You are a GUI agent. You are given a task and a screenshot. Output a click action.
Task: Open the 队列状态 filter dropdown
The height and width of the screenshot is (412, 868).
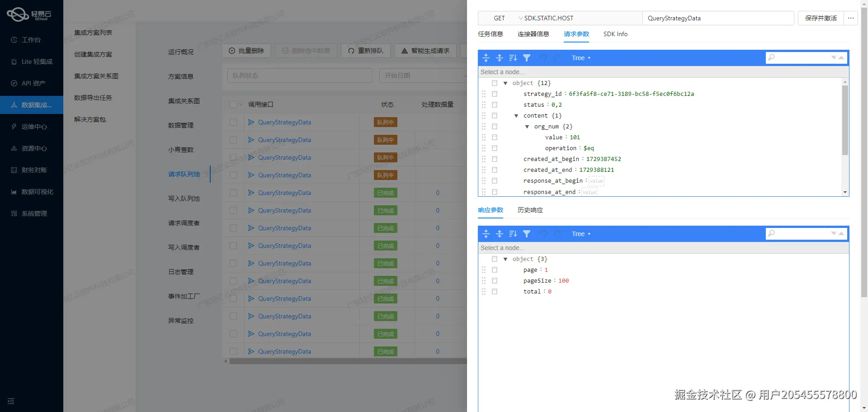coord(300,76)
